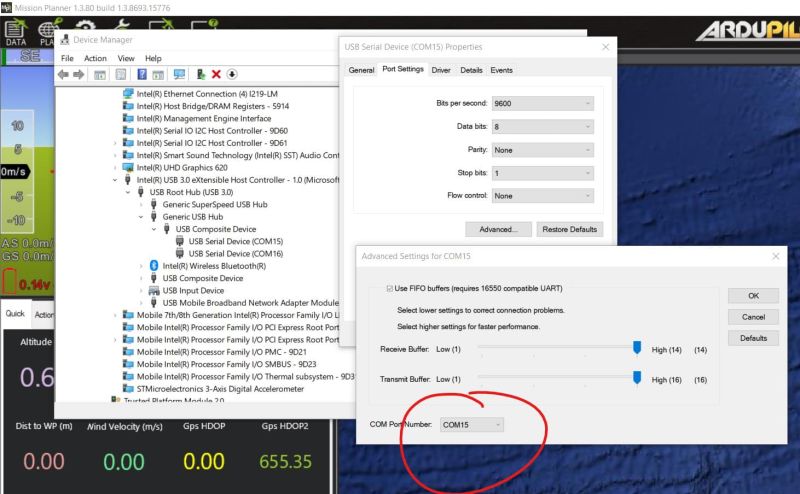
Task: Switch to Events tab in Properties
Action: [502, 70]
